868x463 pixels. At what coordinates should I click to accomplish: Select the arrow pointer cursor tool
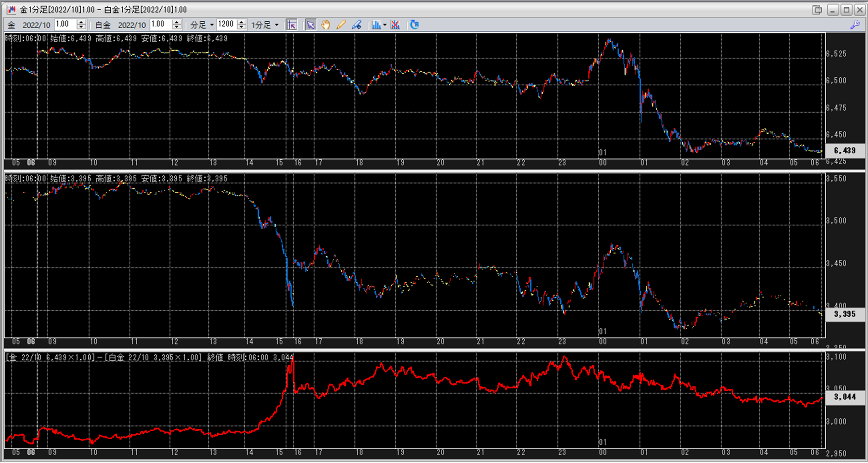tap(310, 25)
